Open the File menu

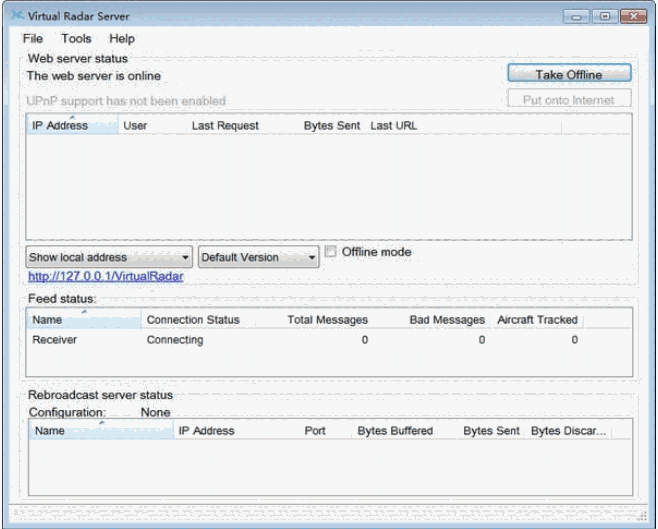(33, 39)
